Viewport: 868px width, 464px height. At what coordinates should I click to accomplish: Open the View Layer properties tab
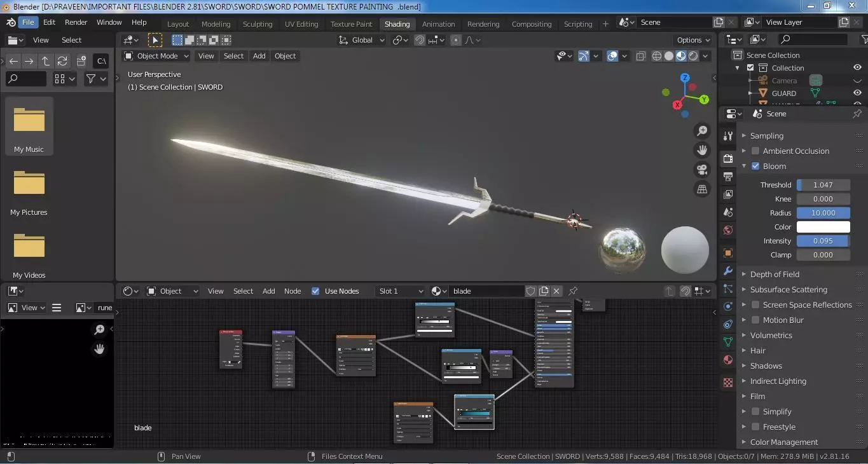click(x=728, y=194)
